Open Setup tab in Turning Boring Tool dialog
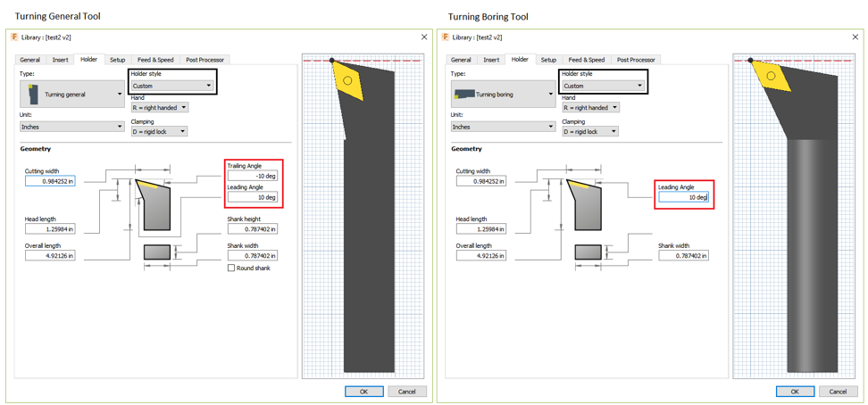Viewport: 868px width, 405px height. click(548, 60)
